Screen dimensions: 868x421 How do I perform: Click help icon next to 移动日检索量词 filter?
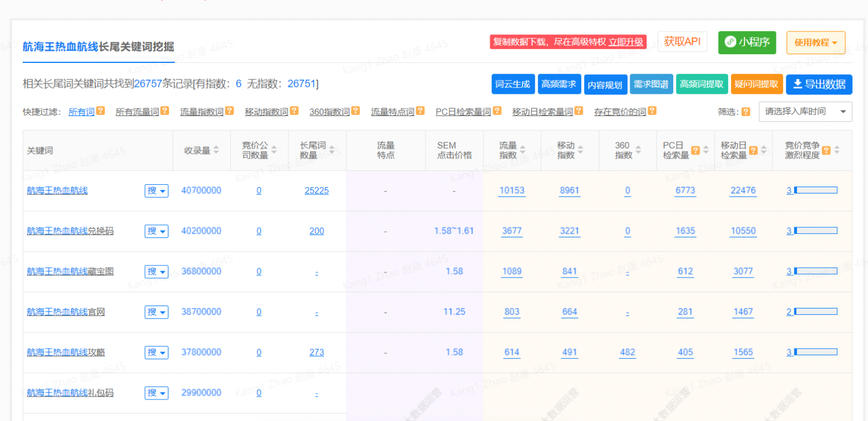click(579, 110)
